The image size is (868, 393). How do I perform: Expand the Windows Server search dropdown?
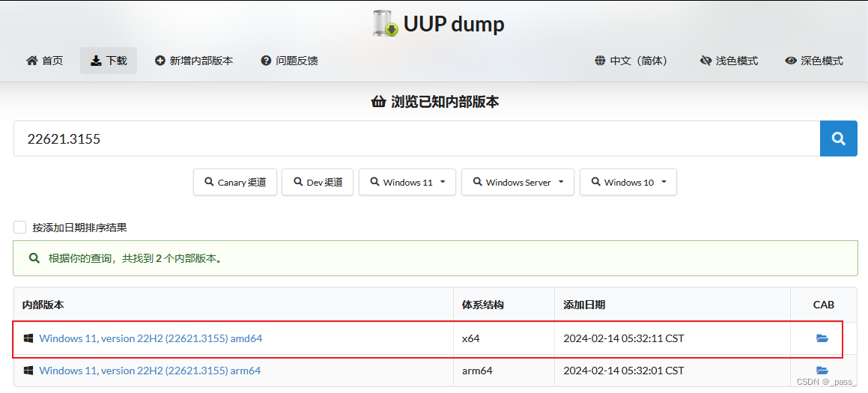click(518, 182)
